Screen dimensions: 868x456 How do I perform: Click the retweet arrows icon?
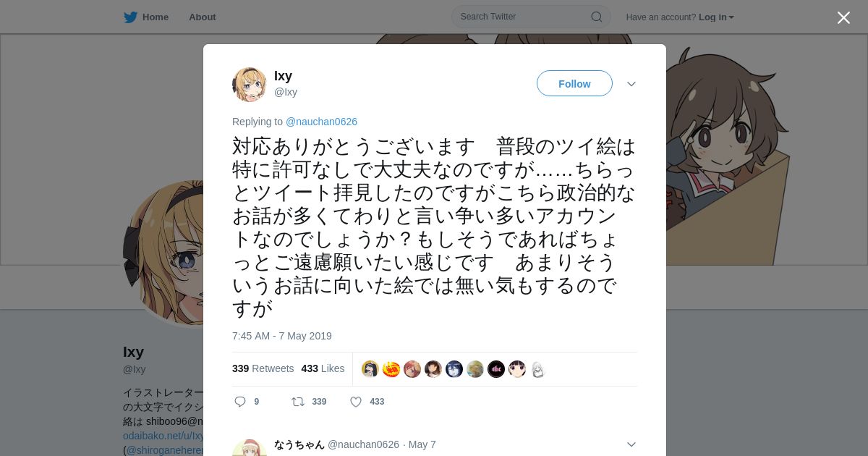click(x=298, y=402)
